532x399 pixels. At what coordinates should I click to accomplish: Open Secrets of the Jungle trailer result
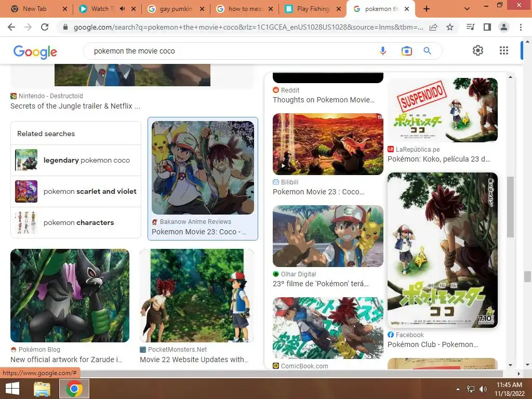click(x=75, y=106)
